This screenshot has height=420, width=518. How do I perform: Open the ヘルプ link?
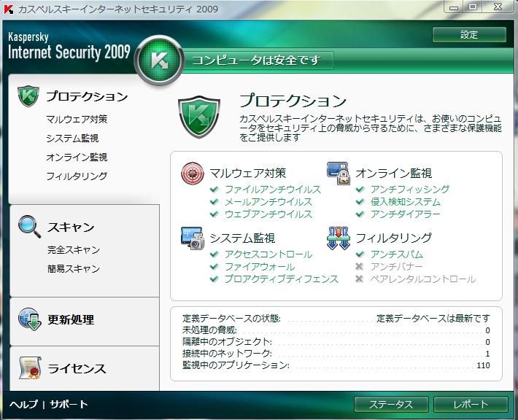24,404
